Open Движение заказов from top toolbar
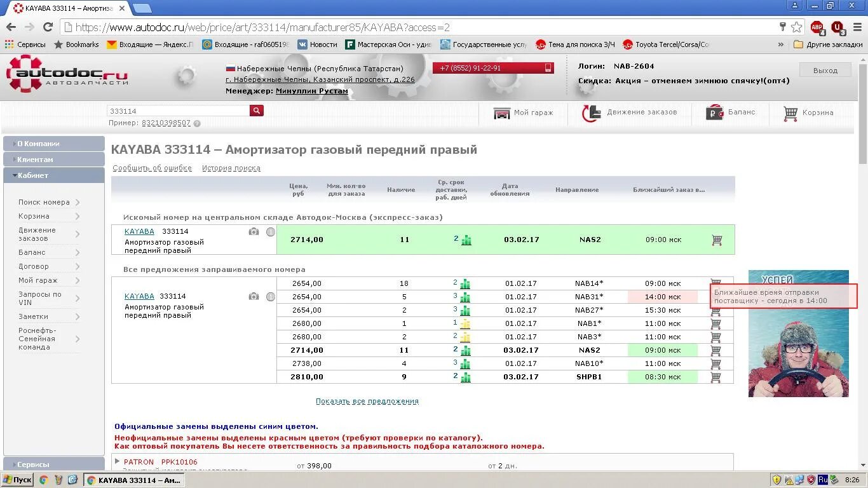Screen dimensions: 868x488 pos(629,113)
